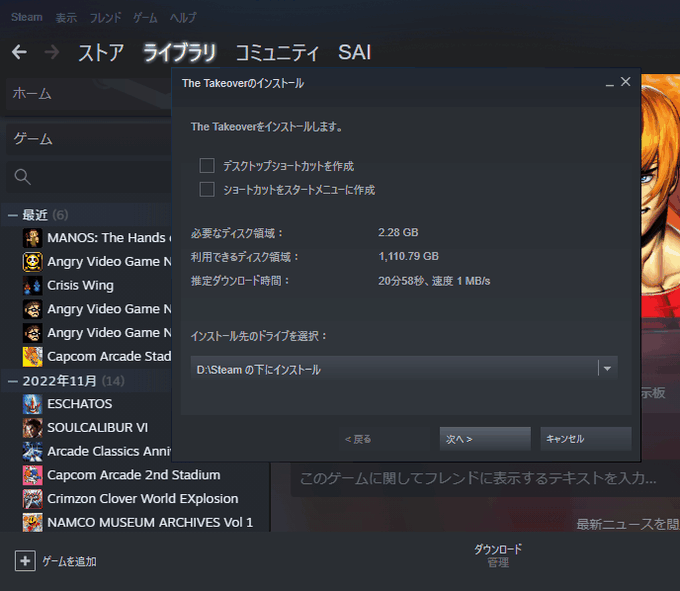Click the 20分58秒、速度 1 MB/s estimate
Image resolution: width=680 pixels, height=591 pixels.
pos(434,281)
